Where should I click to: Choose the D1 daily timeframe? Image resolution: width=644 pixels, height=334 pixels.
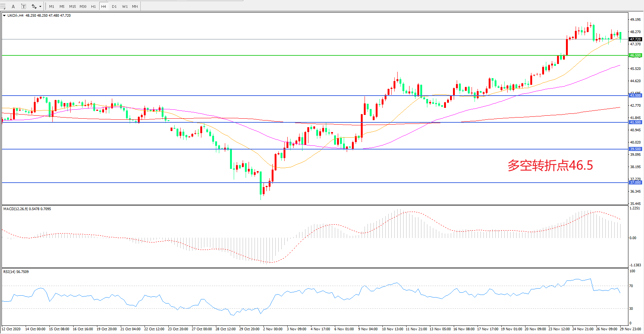[114, 6]
